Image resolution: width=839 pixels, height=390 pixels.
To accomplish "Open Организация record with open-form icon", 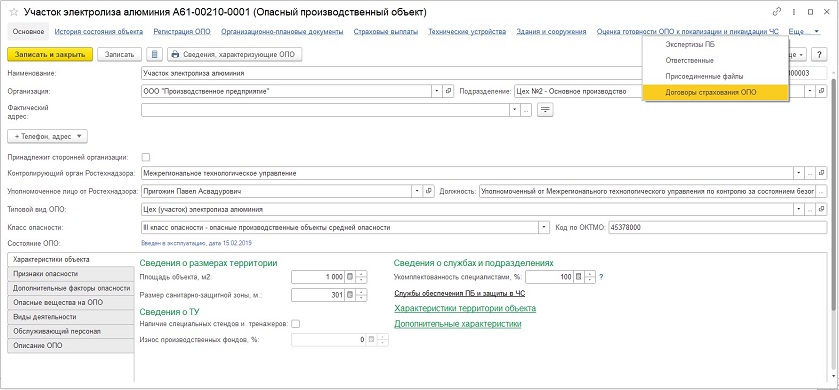I will click(449, 91).
